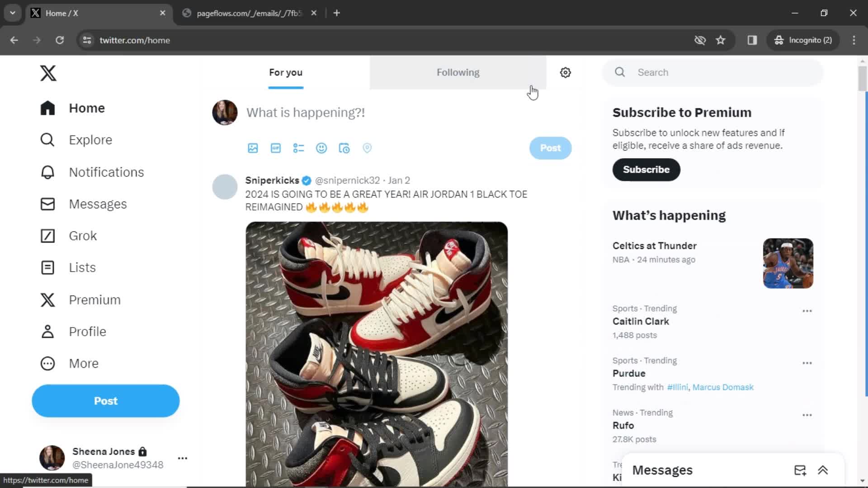Open Celtics at Thunder thumbnail image
Image resolution: width=868 pixels, height=488 pixels.
pyautogui.click(x=788, y=263)
